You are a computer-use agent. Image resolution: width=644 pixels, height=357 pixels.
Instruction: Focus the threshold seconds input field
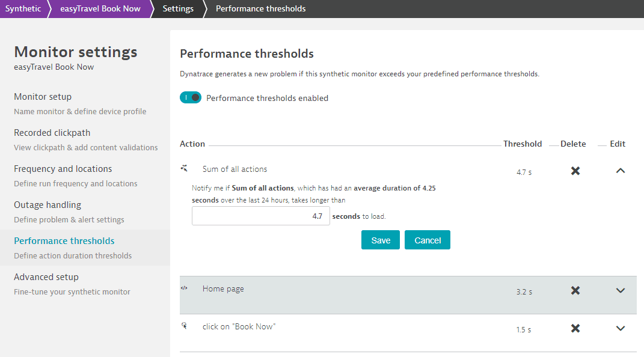pos(261,216)
